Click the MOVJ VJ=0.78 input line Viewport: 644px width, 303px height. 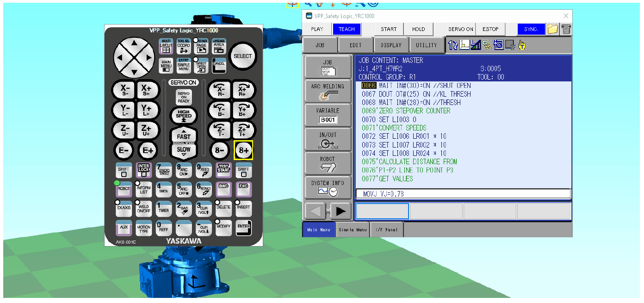463,194
